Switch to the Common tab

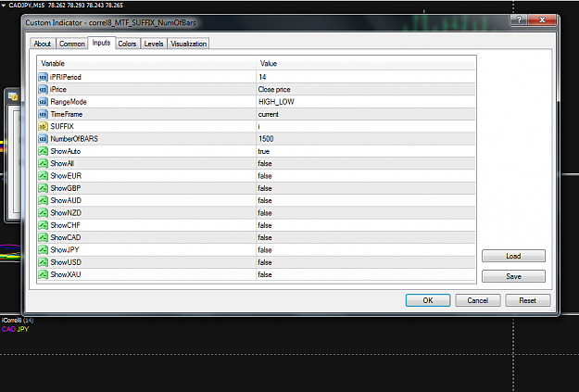[x=72, y=44]
